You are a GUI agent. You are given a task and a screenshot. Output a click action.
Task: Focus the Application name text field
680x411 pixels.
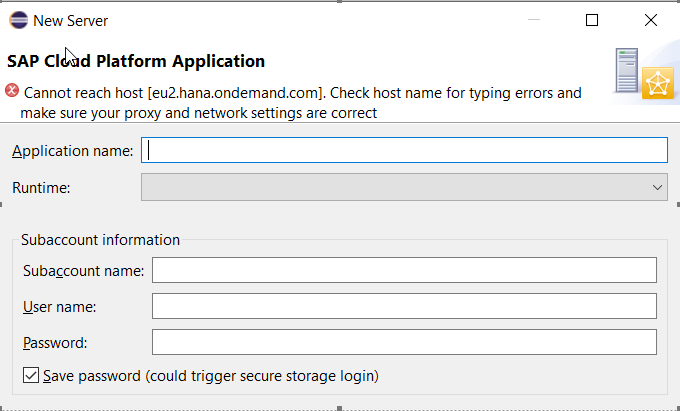404,150
